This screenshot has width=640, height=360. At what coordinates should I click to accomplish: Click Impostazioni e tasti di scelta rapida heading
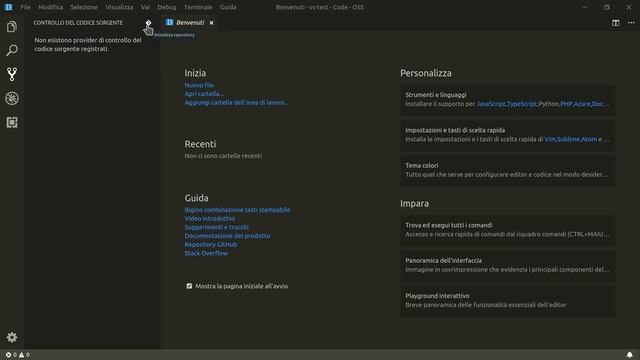[x=455, y=130]
